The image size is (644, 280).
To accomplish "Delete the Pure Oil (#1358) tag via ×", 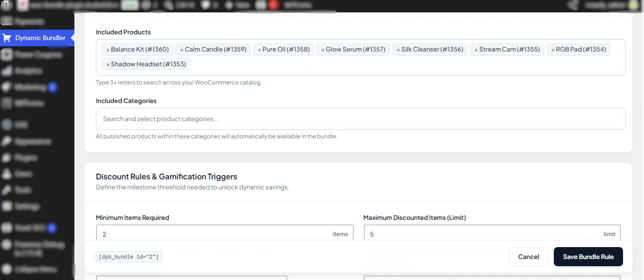I will (260, 50).
